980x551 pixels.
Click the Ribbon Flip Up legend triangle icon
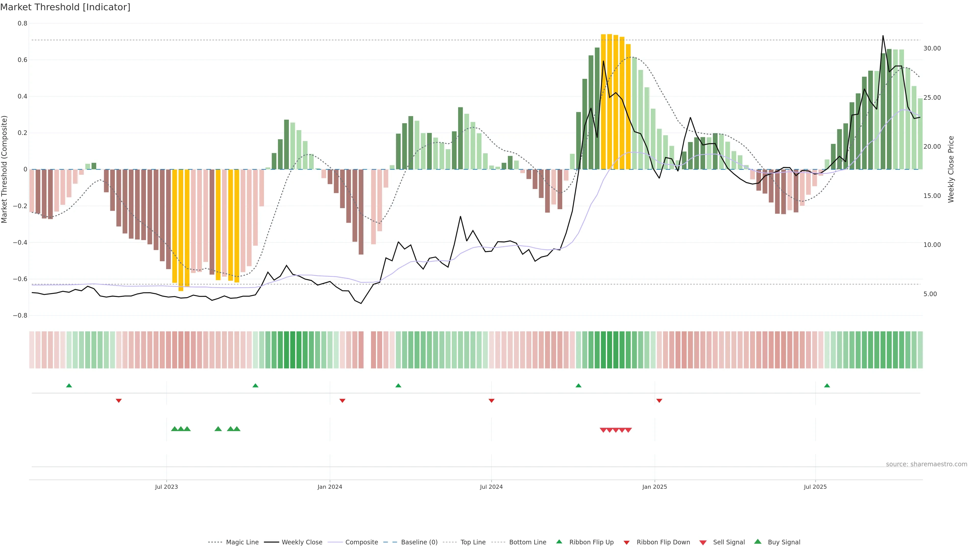pos(559,542)
